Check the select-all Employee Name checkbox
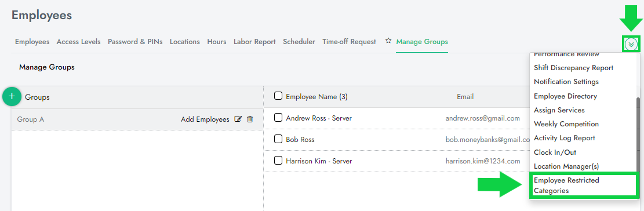The height and width of the screenshot is (211, 644). click(278, 96)
